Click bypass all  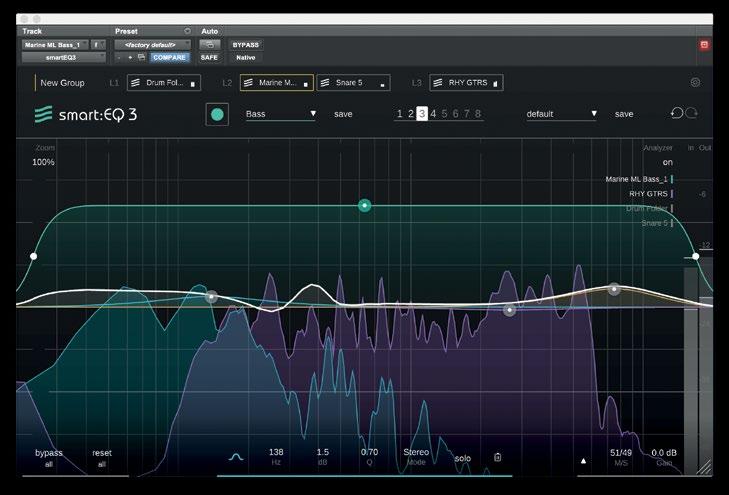point(48,458)
